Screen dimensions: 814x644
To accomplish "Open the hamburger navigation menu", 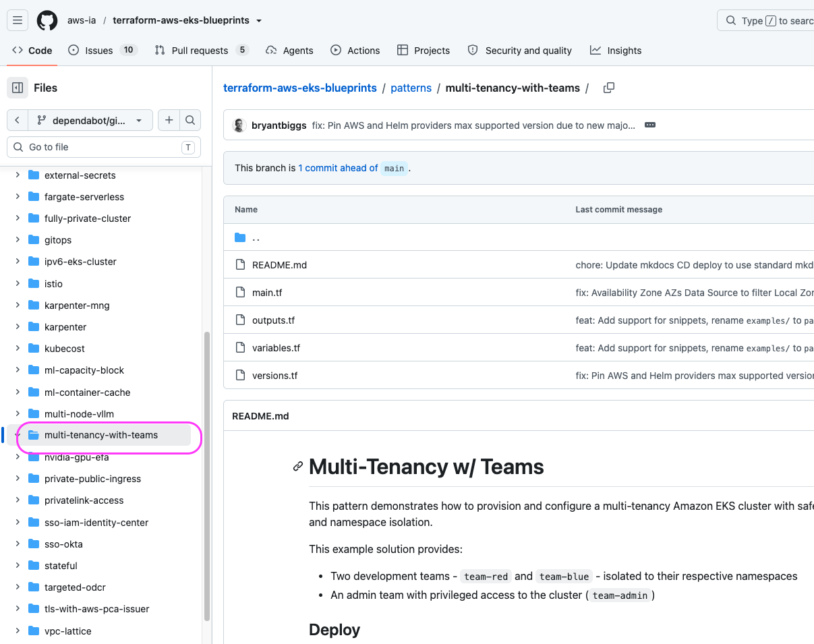I will point(18,20).
